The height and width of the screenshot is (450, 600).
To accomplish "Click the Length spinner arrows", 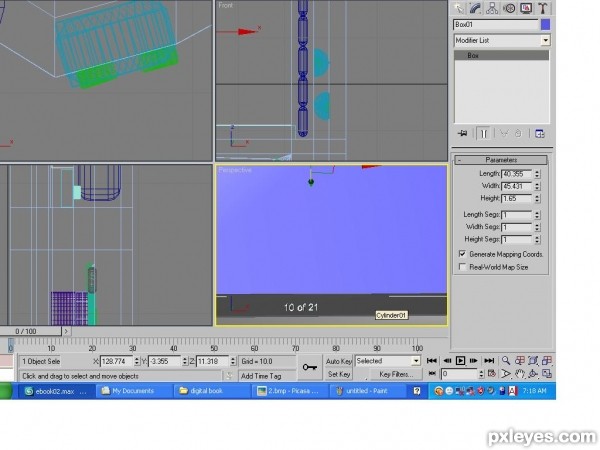I will coord(537,174).
